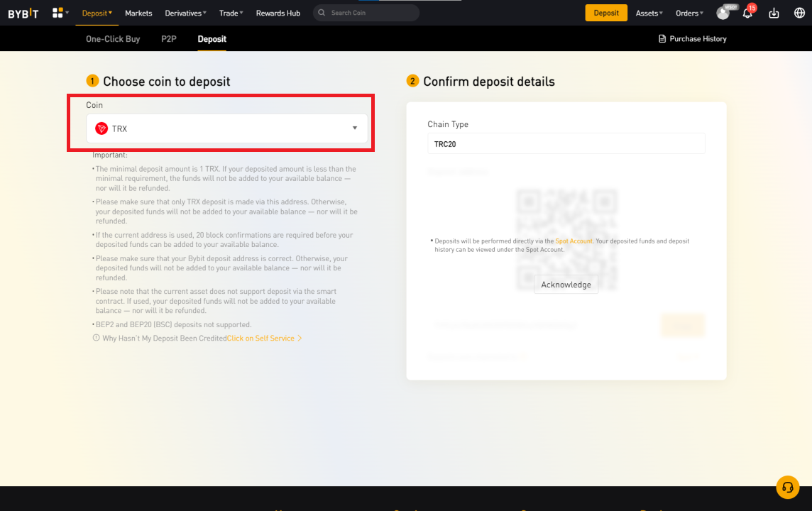Click the yellow Deposit button

606,13
